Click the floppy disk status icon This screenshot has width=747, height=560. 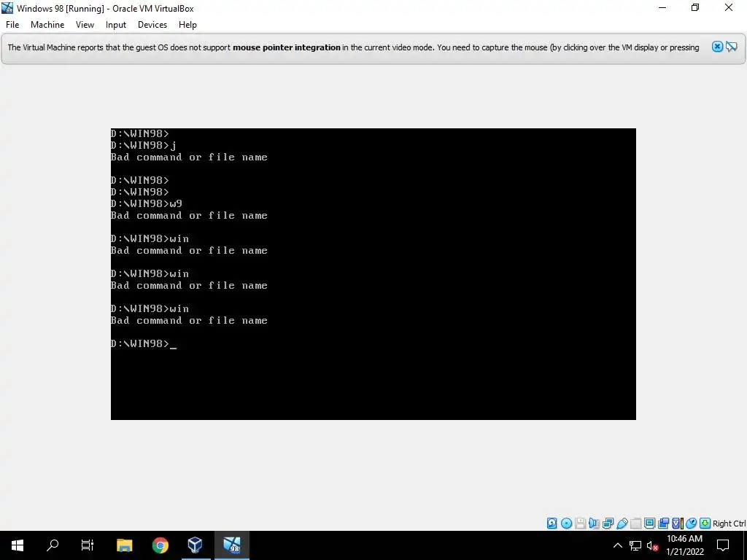(x=580, y=524)
